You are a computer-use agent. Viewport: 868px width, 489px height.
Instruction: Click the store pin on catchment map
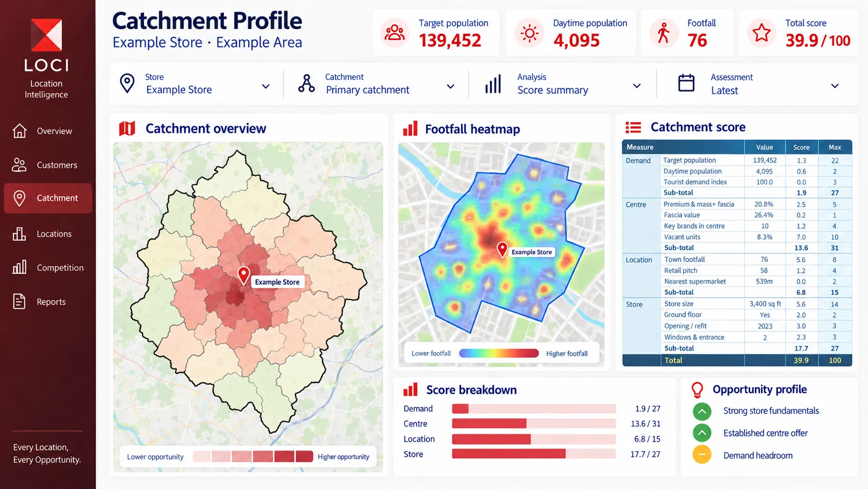(243, 275)
